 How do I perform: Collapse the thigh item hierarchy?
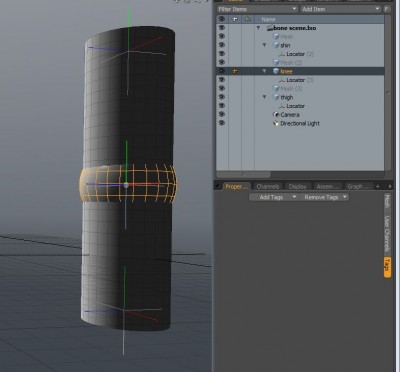(265, 97)
